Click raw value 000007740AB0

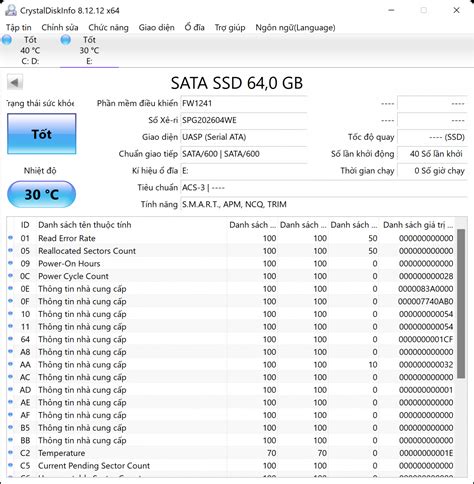(425, 302)
